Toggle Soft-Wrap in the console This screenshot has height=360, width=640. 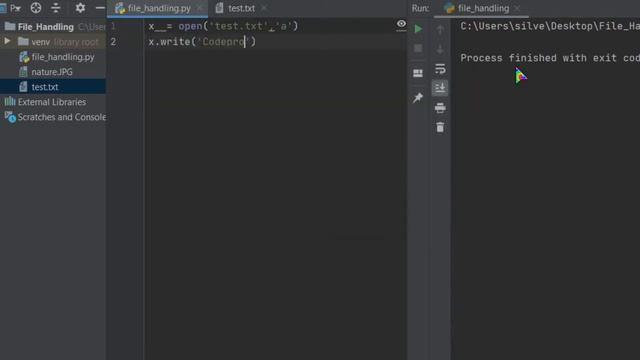tap(440, 69)
